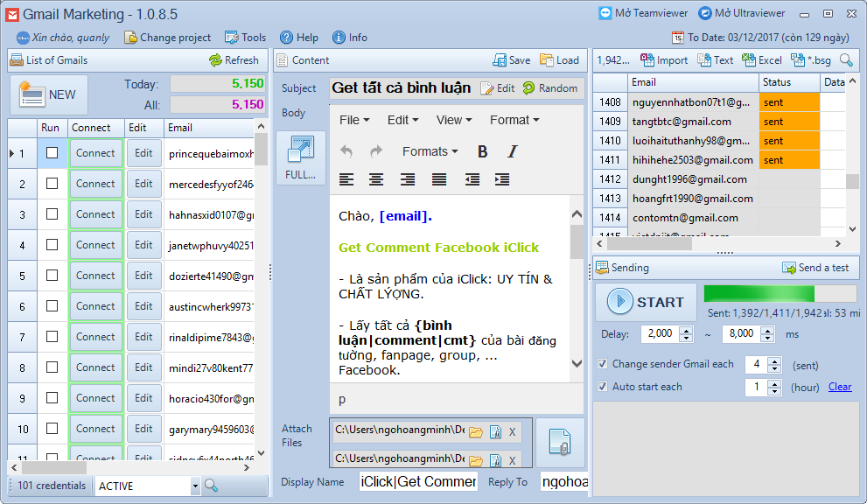Click the NEW Gmail account button
The width and height of the screenshot is (867, 504).
pos(49,94)
